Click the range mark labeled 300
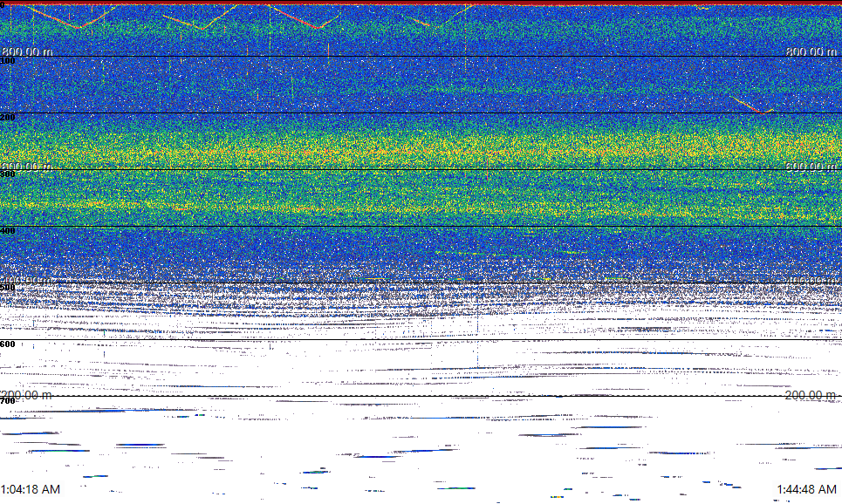Viewport: 842px width, 504px height. pos(8,174)
